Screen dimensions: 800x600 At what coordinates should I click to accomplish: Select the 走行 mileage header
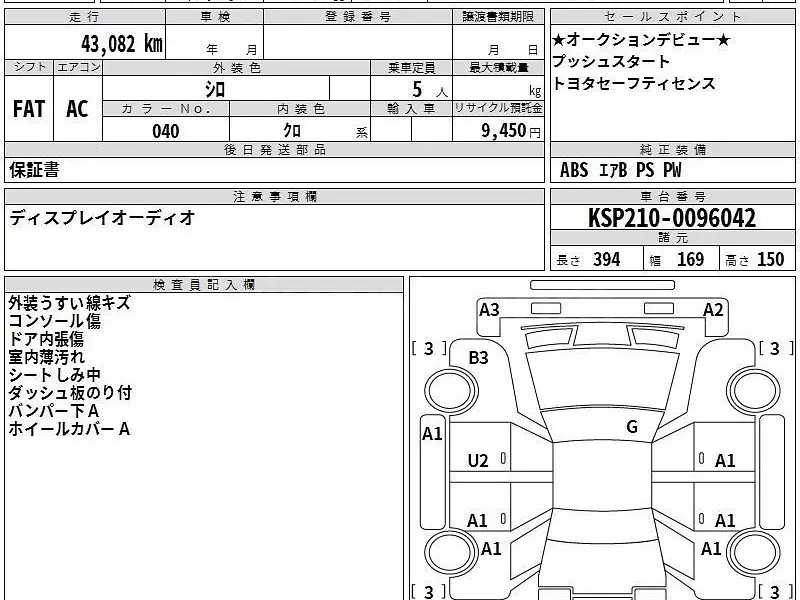(x=85, y=17)
